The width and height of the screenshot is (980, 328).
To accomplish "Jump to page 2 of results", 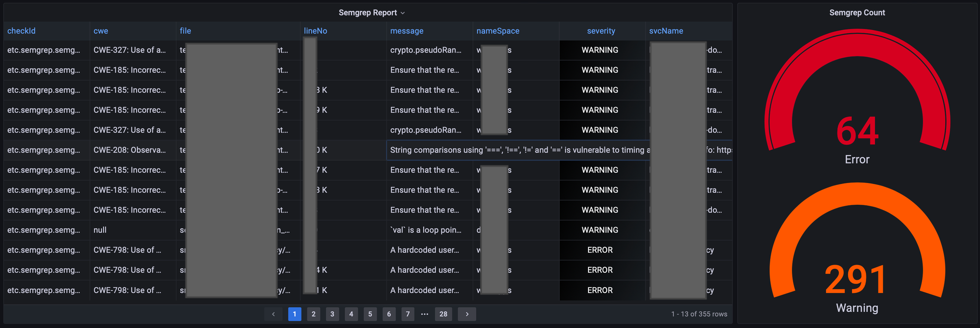I will point(314,314).
